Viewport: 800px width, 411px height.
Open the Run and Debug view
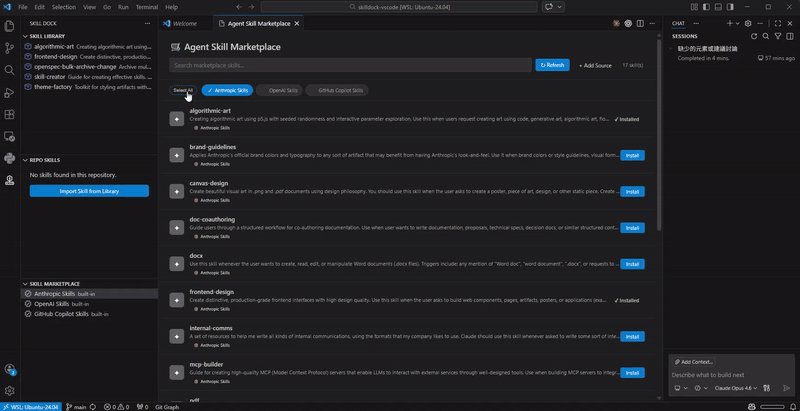pyautogui.click(x=9, y=92)
